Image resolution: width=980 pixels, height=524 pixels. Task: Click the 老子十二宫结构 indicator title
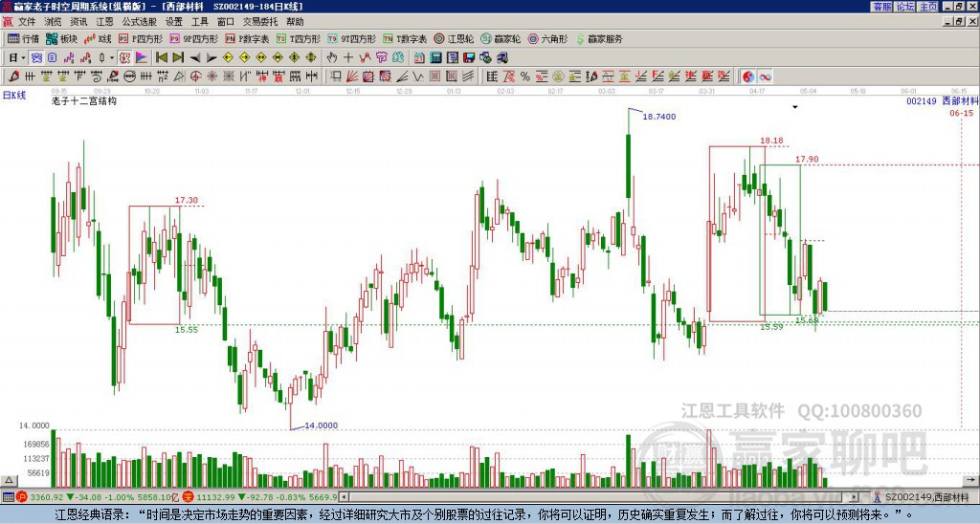pyautogui.click(x=84, y=101)
